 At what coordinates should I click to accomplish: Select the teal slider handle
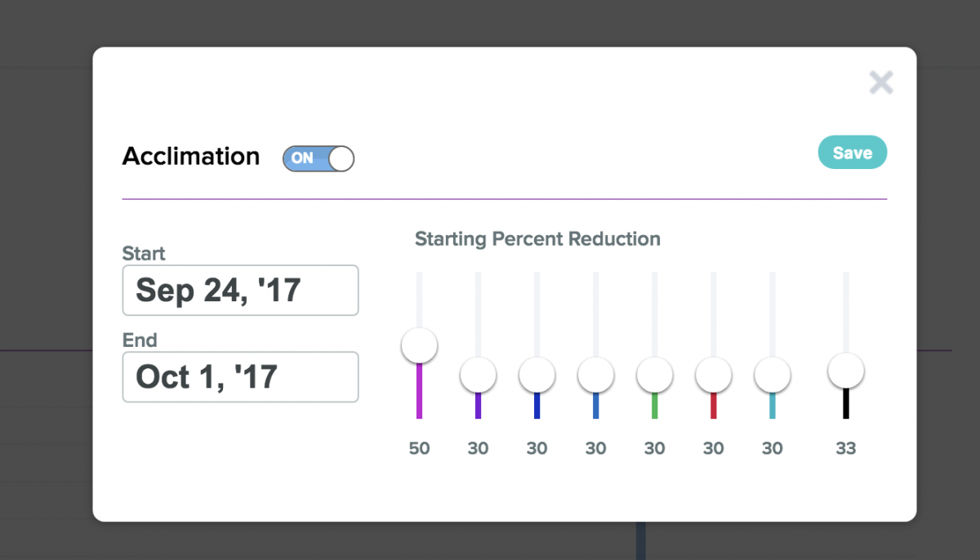[x=772, y=376]
